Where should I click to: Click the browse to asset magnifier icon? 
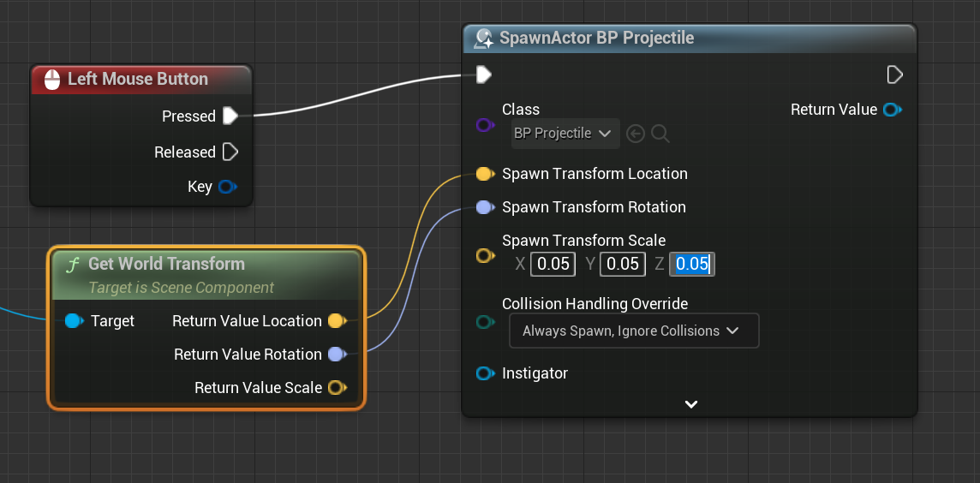pyautogui.click(x=660, y=134)
